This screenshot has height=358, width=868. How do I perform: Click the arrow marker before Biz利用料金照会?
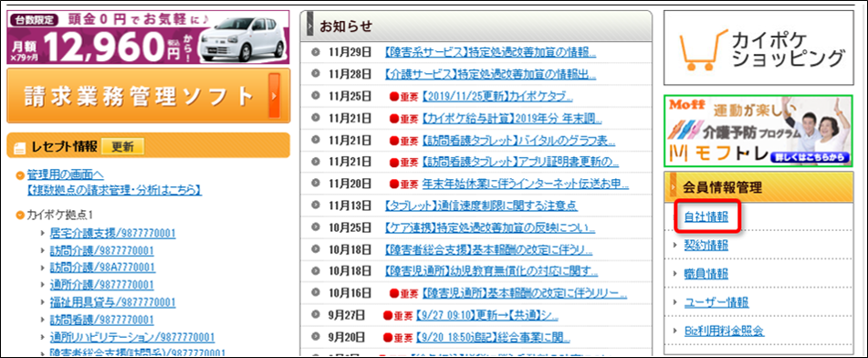click(x=675, y=332)
